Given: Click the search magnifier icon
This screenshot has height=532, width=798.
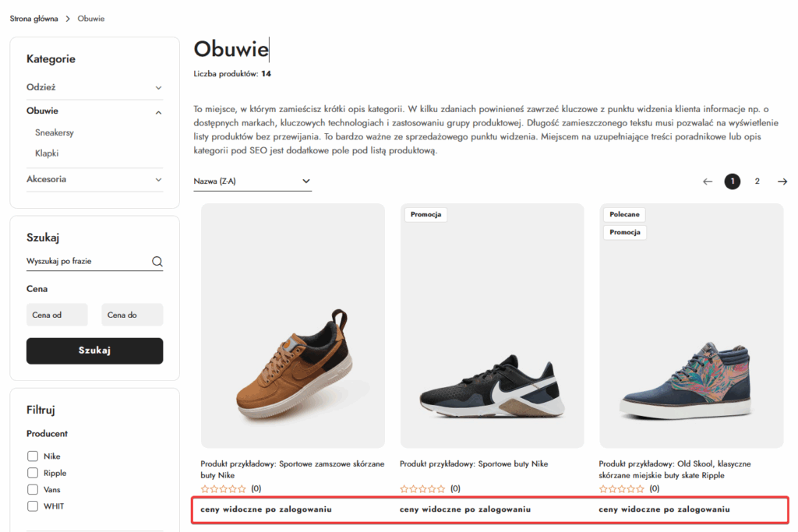Looking at the screenshot, I should (157, 262).
